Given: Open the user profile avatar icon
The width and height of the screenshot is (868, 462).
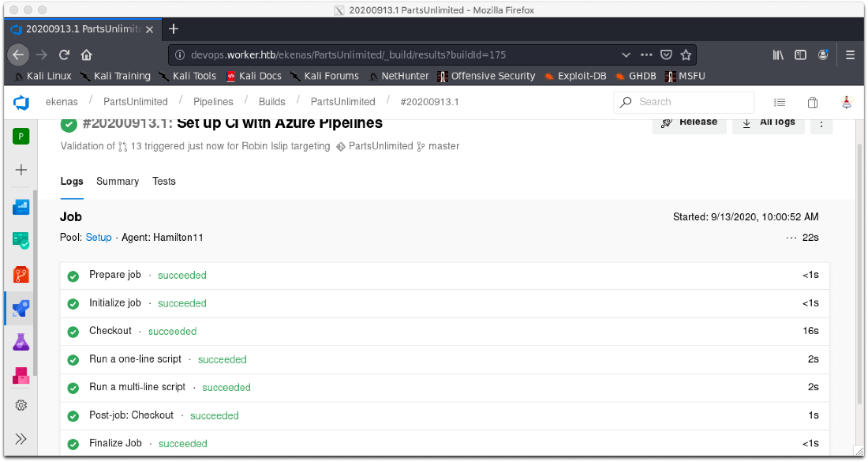Looking at the screenshot, I should 847,103.
